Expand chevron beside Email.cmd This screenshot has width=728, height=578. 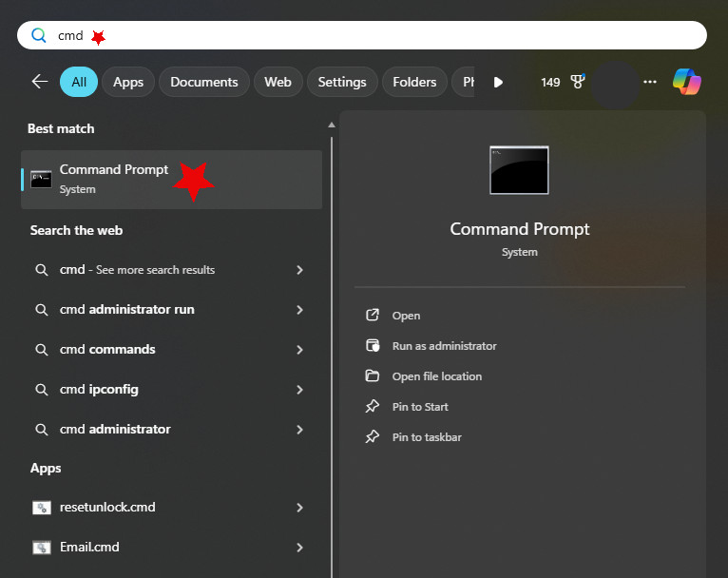(300, 548)
